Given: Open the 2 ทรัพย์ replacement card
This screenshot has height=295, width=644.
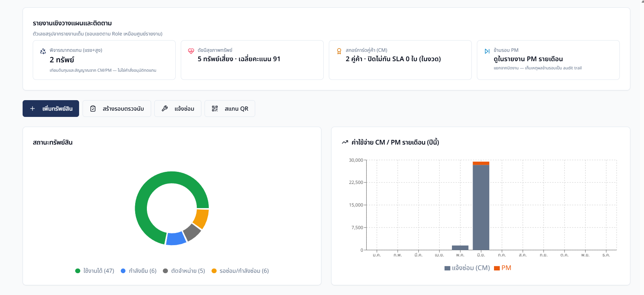Looking at the screenshot, I should click(104, 60).
